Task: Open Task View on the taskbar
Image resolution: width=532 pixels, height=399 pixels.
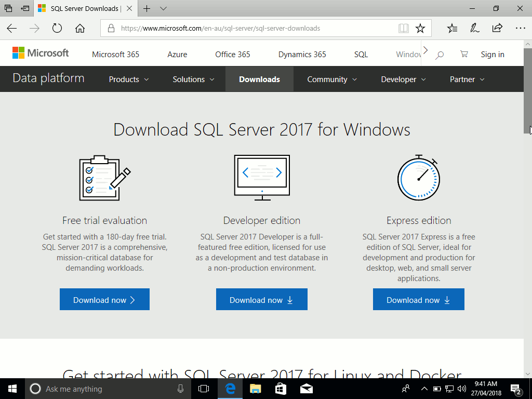Action: pos(204,389)
